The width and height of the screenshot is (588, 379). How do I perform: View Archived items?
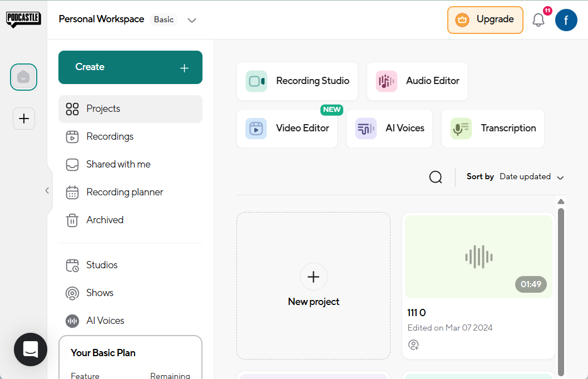131,220
